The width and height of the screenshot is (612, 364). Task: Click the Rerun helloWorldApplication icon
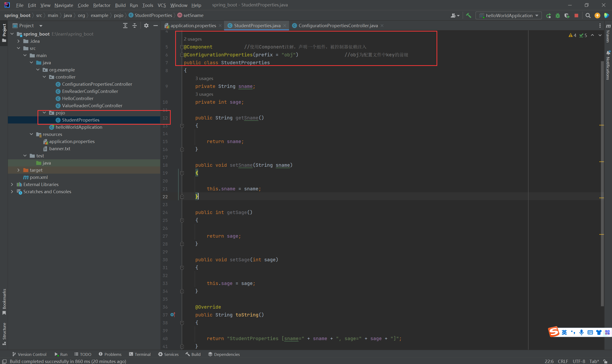coord(548,16)
